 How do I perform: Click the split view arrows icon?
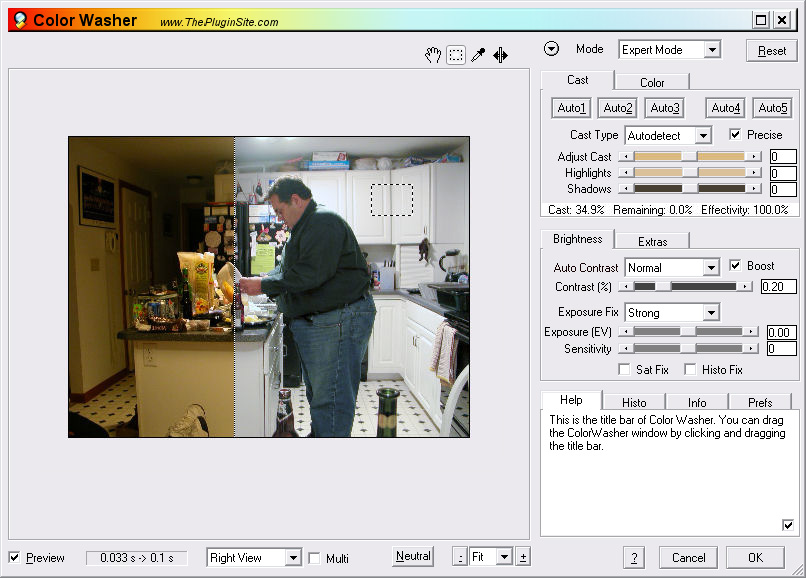point(501,55)
